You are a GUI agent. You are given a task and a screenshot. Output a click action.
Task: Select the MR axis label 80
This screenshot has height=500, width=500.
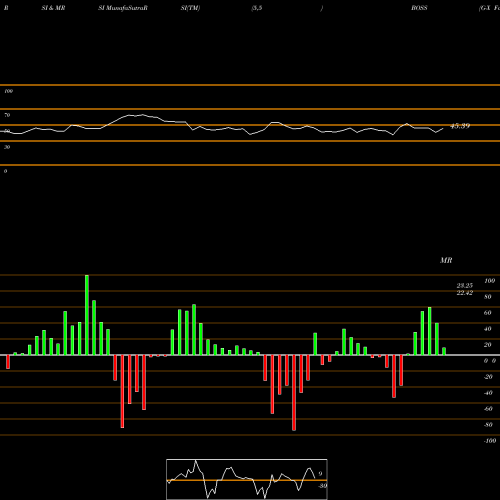click(488, 297)
